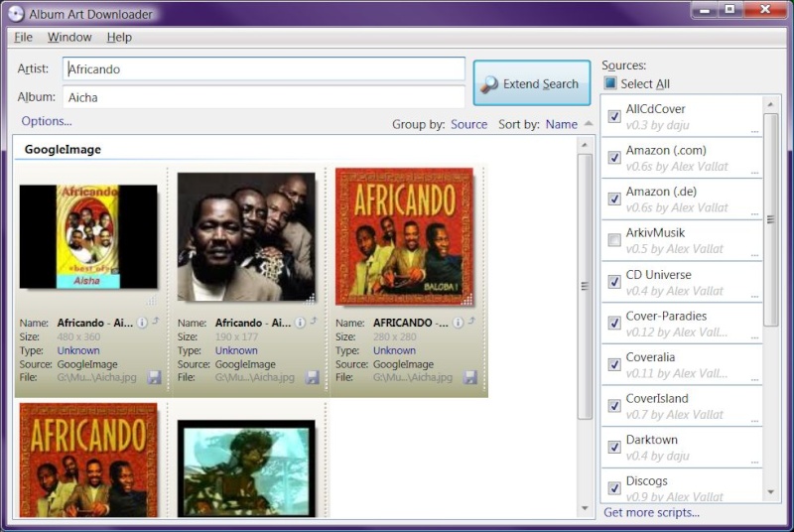Open the File menu

tap(23, 37)
